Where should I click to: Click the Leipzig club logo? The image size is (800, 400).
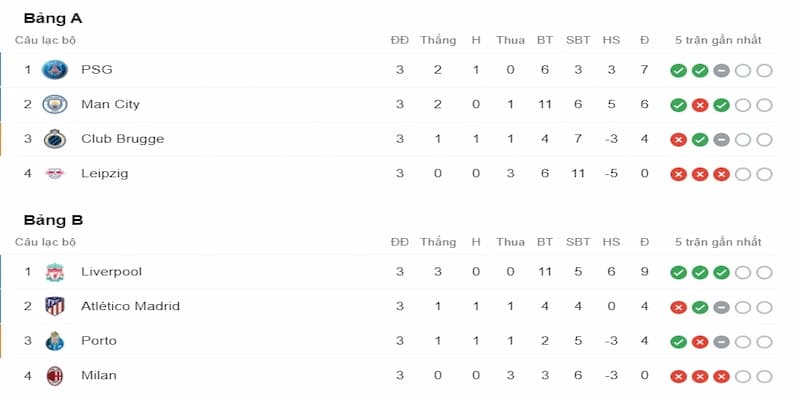coord(54,174)
